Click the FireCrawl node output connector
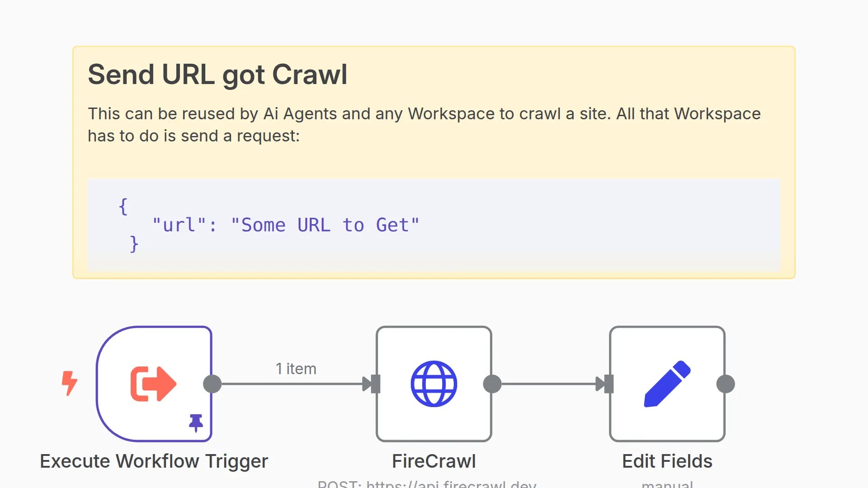 coord(492,384)
